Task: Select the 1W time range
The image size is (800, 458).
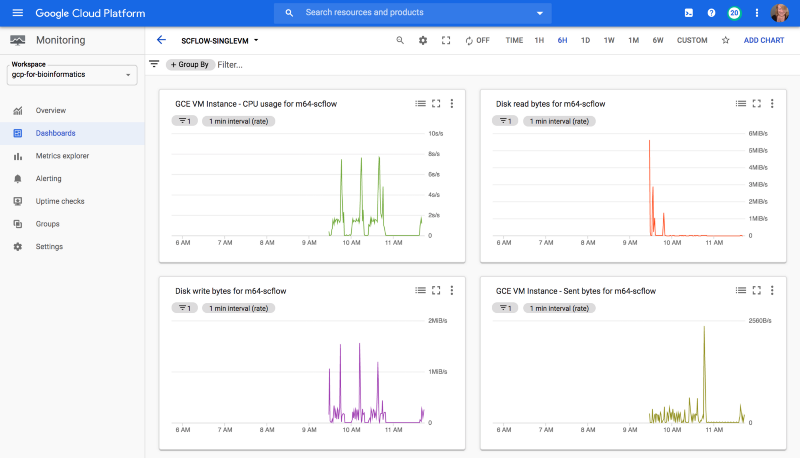Action: (x=609, y=40)
